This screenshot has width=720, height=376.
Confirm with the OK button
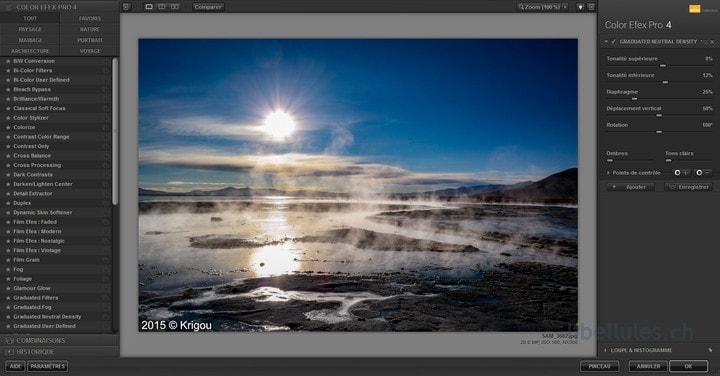pos(688,366)
